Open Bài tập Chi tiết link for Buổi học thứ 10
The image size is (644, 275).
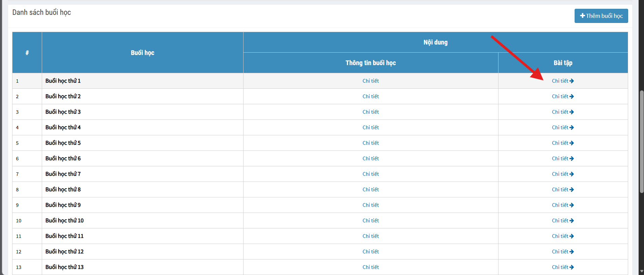(560, 221)
